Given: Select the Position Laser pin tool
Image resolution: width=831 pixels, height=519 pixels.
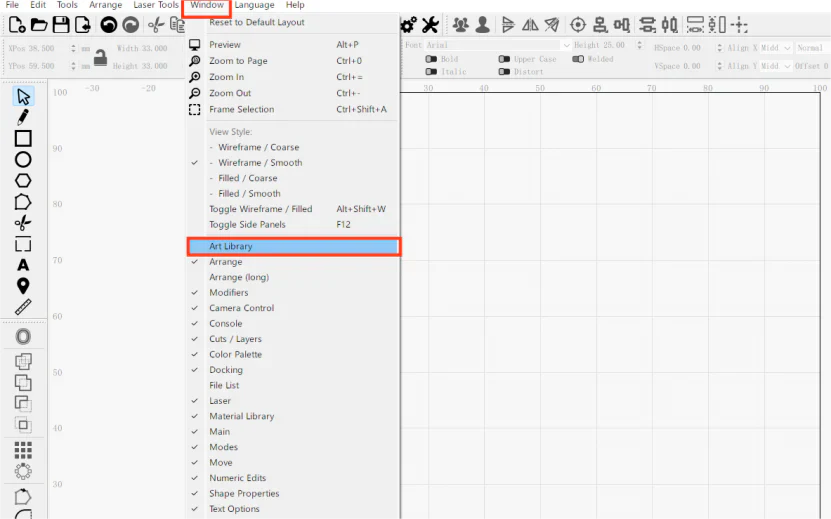Looking at the screenshot, I should click(23, 286).
